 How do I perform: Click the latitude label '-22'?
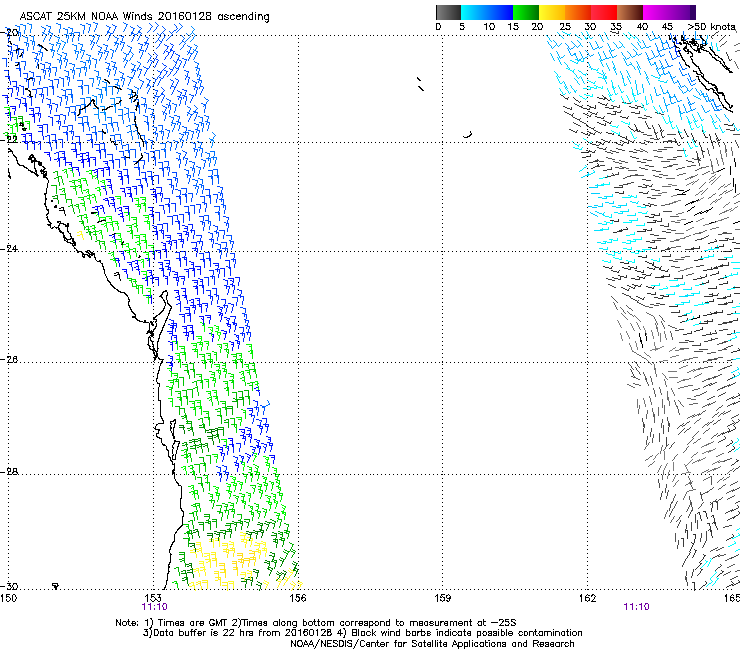(x=10, y=139)
